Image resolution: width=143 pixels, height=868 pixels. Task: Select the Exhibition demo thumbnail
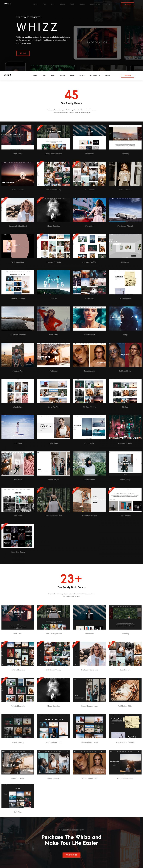click(125, 246)
